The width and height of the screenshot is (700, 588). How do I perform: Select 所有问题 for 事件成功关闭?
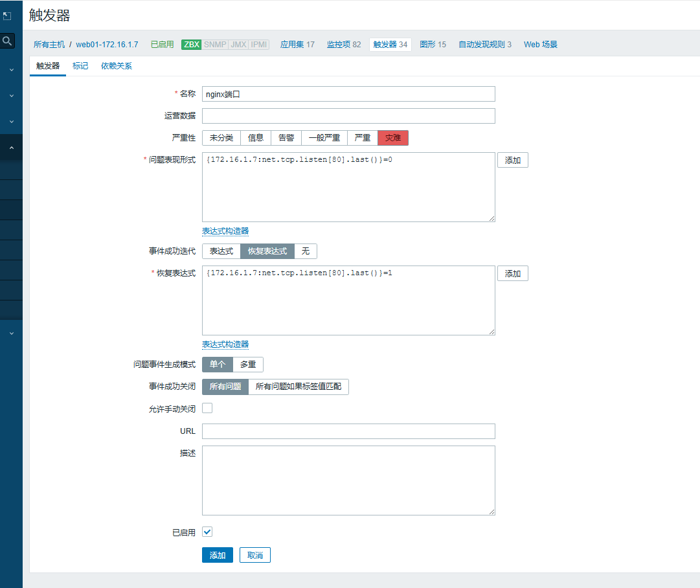coord(225,386)
